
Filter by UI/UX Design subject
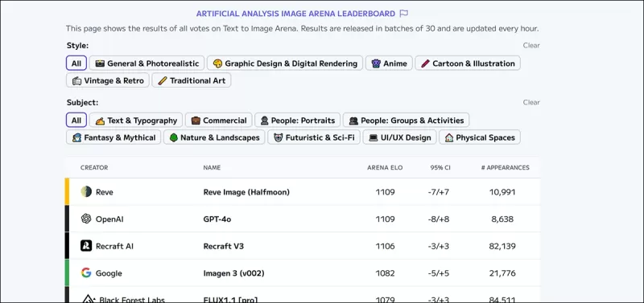click(399, 137)
